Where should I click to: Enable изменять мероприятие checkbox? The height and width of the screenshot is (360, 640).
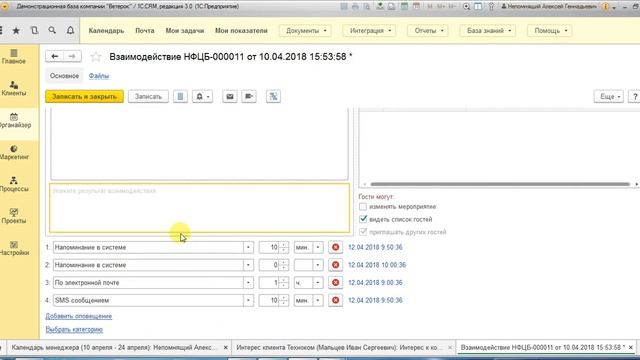tap(363, 207)
